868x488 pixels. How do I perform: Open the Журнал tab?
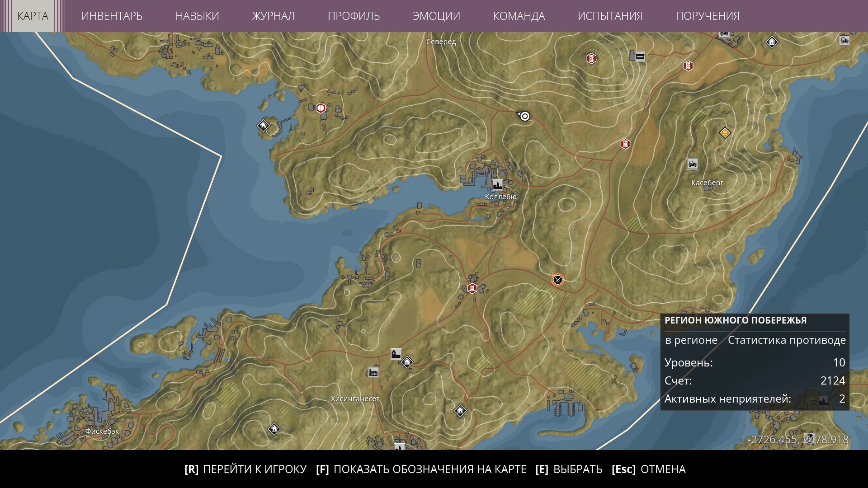pyautogui.click(x=274, y=16)
